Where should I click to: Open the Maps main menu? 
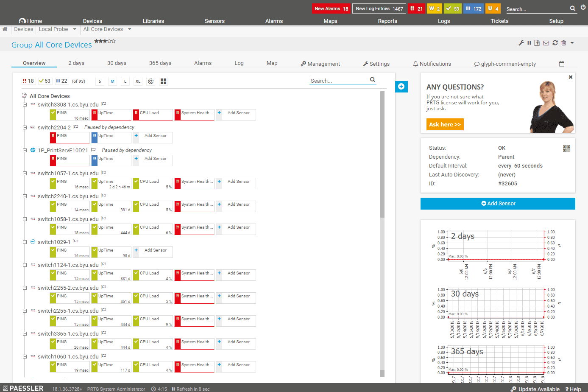point(330,21)
